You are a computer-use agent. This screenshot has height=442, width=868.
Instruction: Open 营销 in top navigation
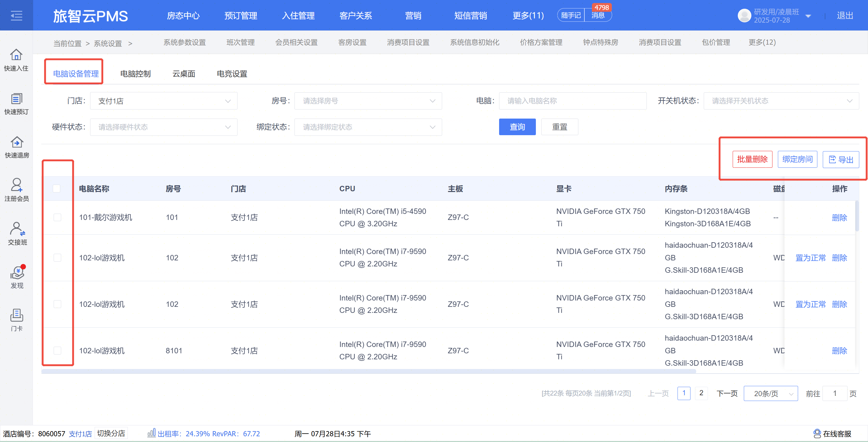point(413,15)
